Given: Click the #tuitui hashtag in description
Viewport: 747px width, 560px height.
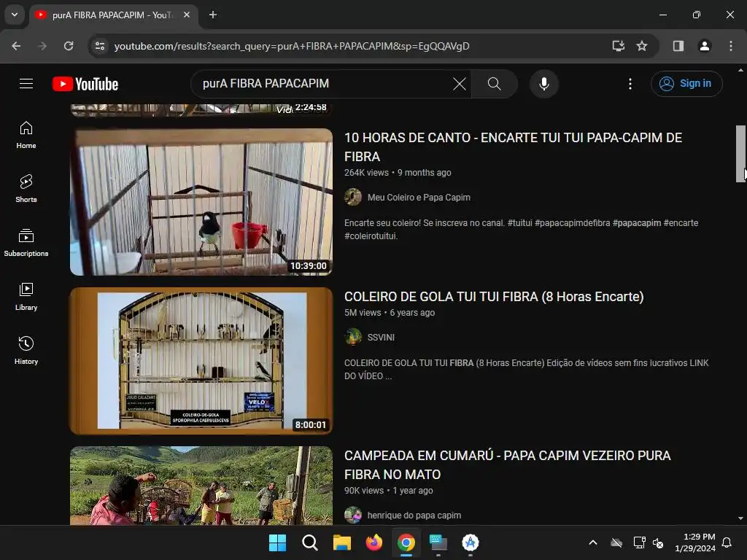Looking at the screenshot, I should coord(519,223).
